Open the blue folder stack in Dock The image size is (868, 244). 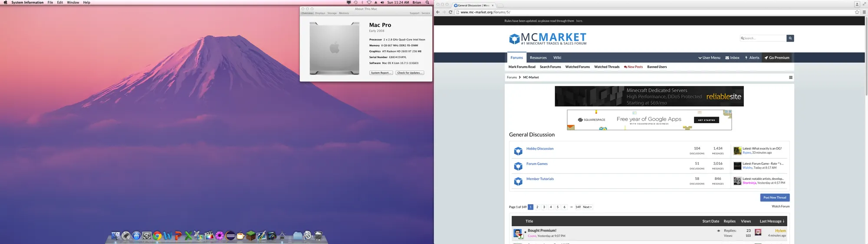coord(298,236)
